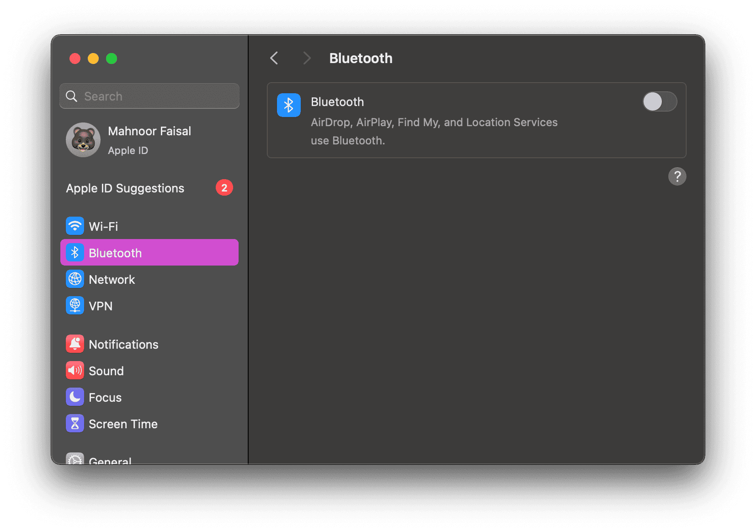Click the Notifications bell icon
The image size is (756, 532).
pos(75,344)
